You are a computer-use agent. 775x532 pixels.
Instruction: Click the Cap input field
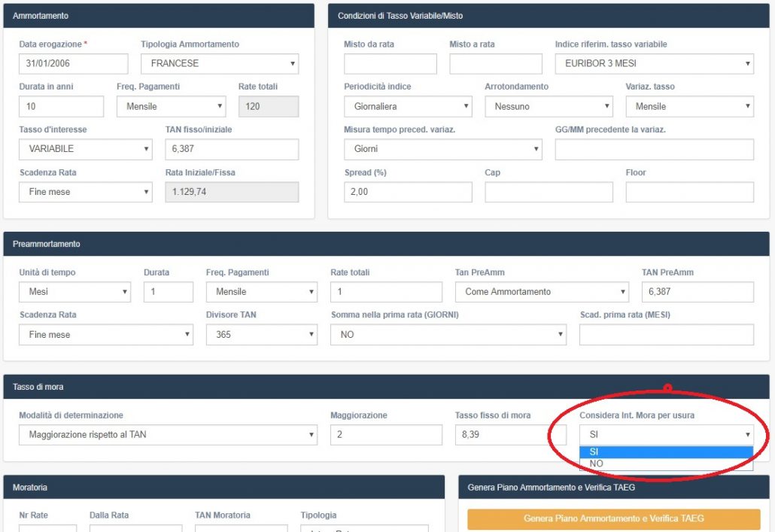[x=549, y=192]
